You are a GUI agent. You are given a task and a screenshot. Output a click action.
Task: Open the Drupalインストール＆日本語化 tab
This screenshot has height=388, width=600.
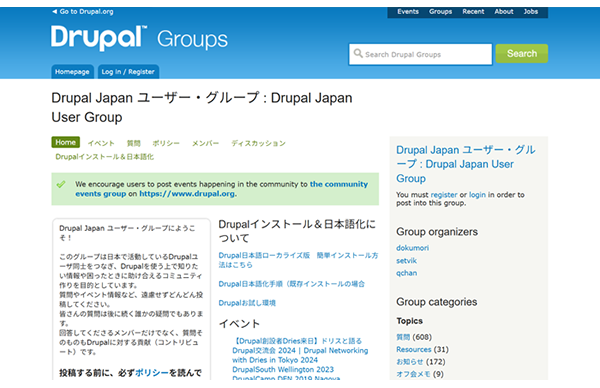pyautogui.click(x=104, y=157)
